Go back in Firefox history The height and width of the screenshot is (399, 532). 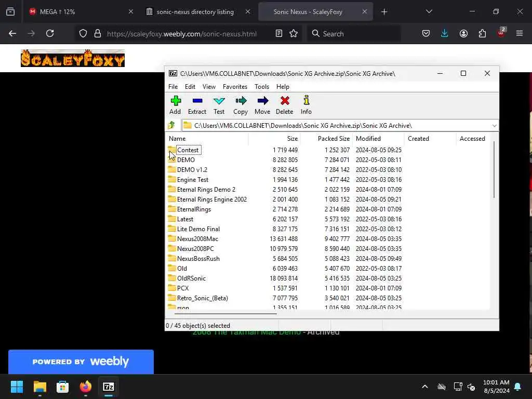(x=12, y=33)
